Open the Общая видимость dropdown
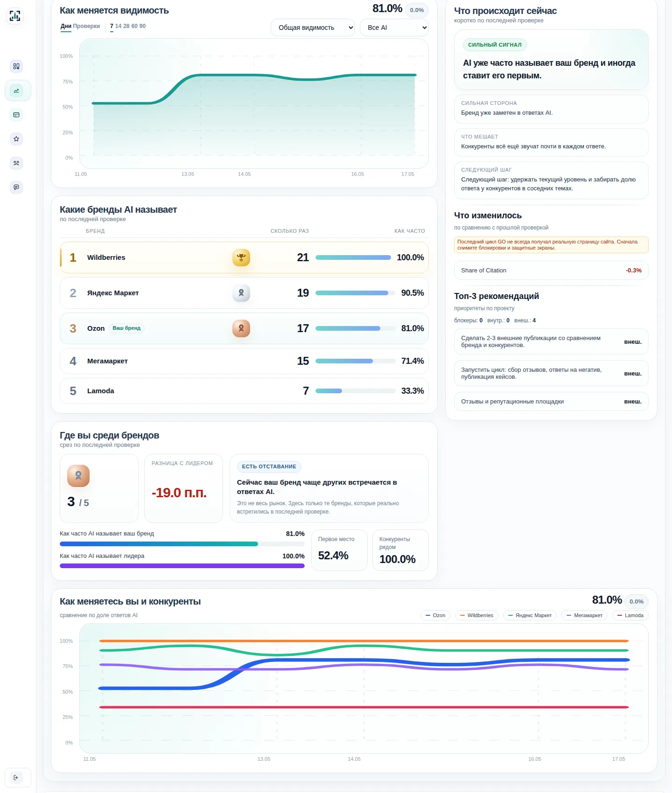The height and width of the screenshot is (793, 672). (x=313, y=28)
